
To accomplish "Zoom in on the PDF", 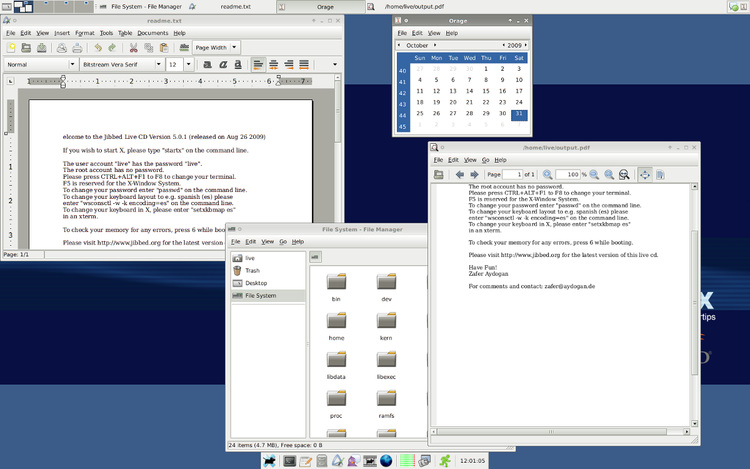I will (548, 175).
